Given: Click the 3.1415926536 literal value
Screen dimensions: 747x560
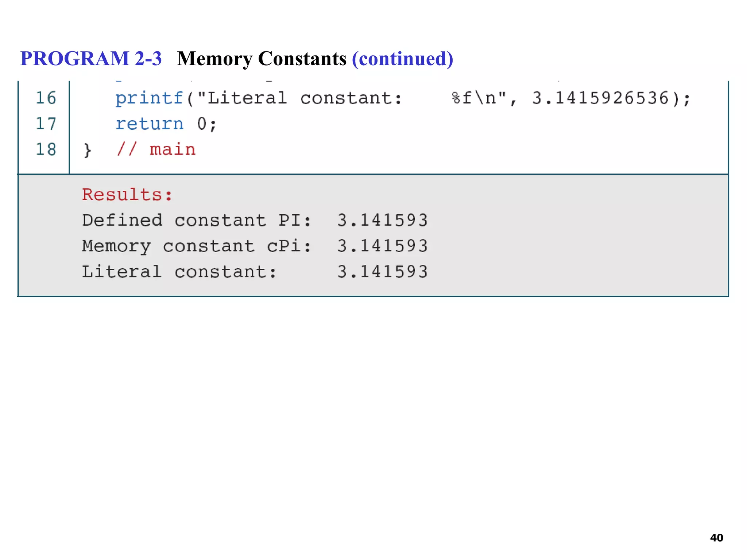Looking at the screenshot, I should click(x=600, y=98).
